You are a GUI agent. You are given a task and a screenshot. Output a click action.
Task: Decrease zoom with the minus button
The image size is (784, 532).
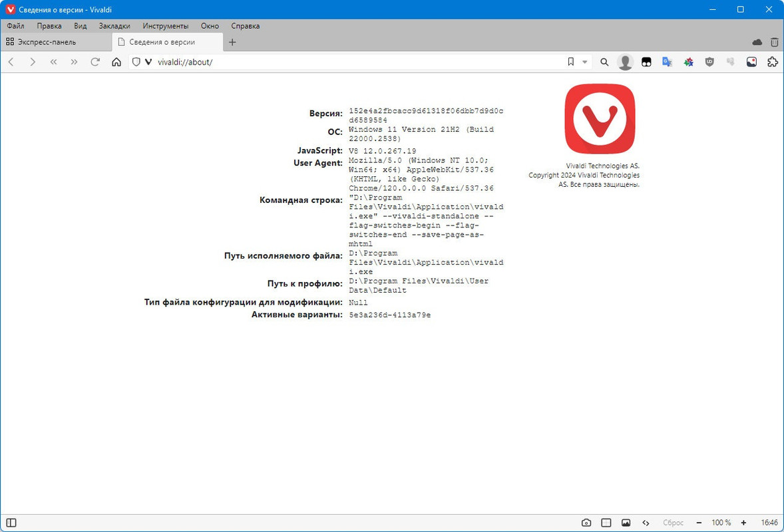click(699, 523)
